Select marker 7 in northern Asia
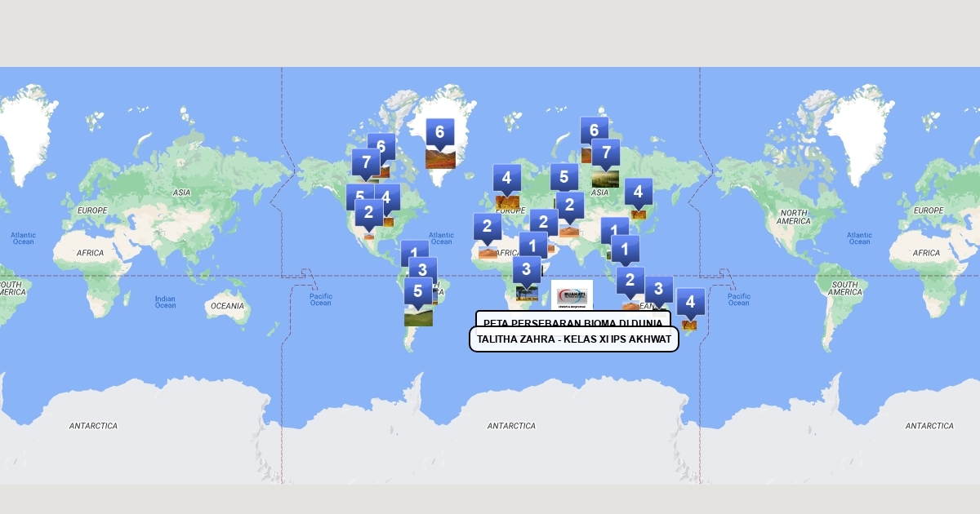This screenshot has width=980, height=514. [x=605, y=153]
